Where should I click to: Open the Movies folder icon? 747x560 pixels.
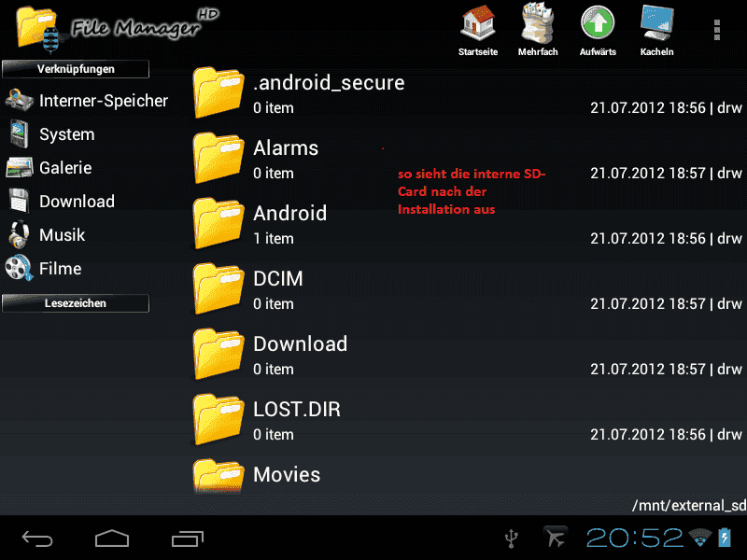pyautogui.click(x=218, y=475)
